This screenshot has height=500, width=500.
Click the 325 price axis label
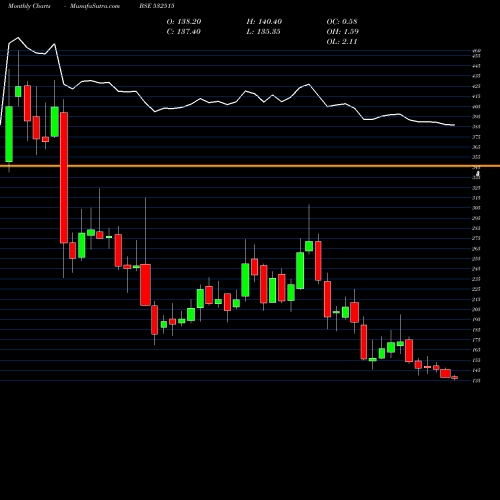point(476,188)
